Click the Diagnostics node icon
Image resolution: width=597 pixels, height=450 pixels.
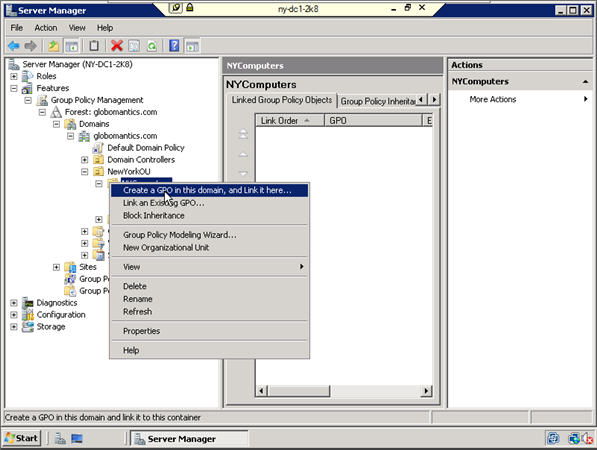pos(27,303)
